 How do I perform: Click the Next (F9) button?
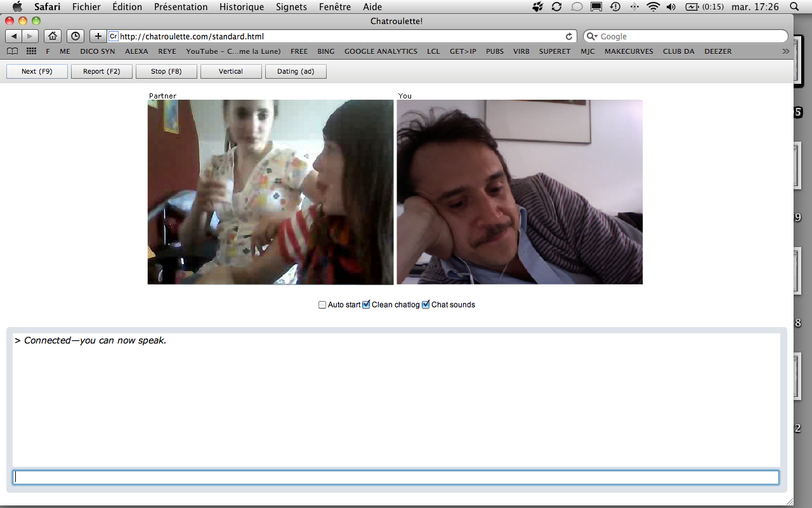37,71
